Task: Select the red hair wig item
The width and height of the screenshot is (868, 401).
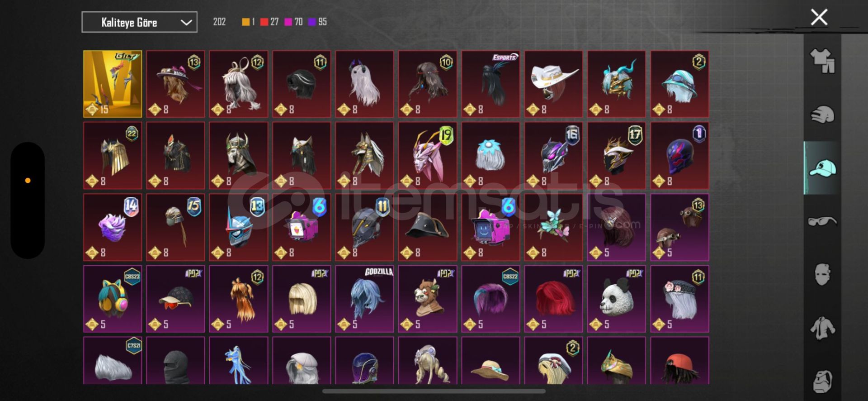Action: (x=553, y=299)
